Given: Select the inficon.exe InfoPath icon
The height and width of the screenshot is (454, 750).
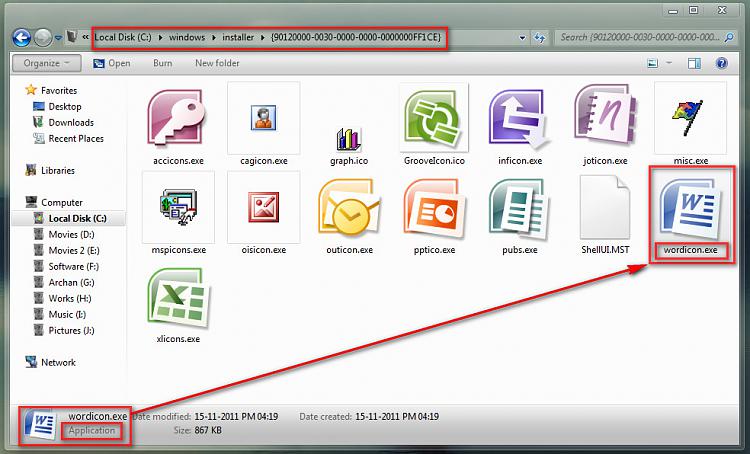Looking at the screenshot, I should [x=519, y=118].
